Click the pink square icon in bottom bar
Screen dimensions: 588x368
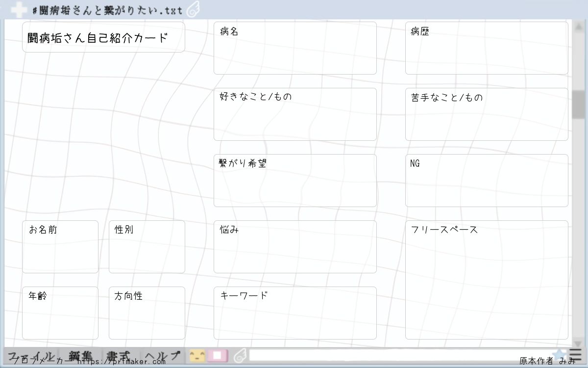[x=218, y=356]
